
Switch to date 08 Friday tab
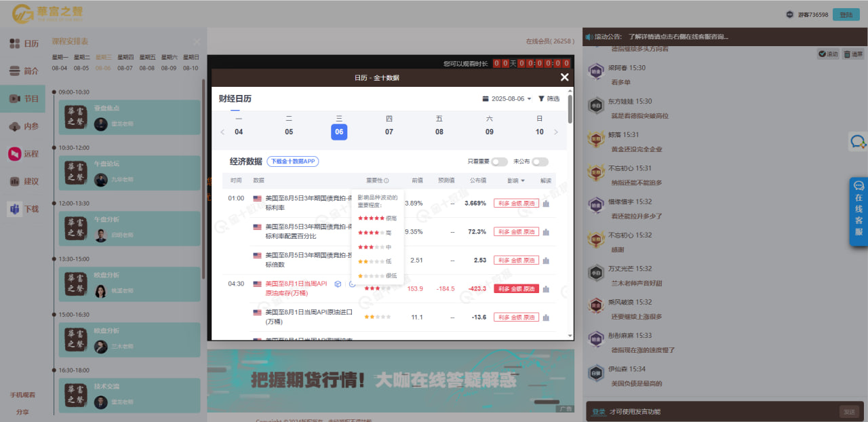pos(439,132)
